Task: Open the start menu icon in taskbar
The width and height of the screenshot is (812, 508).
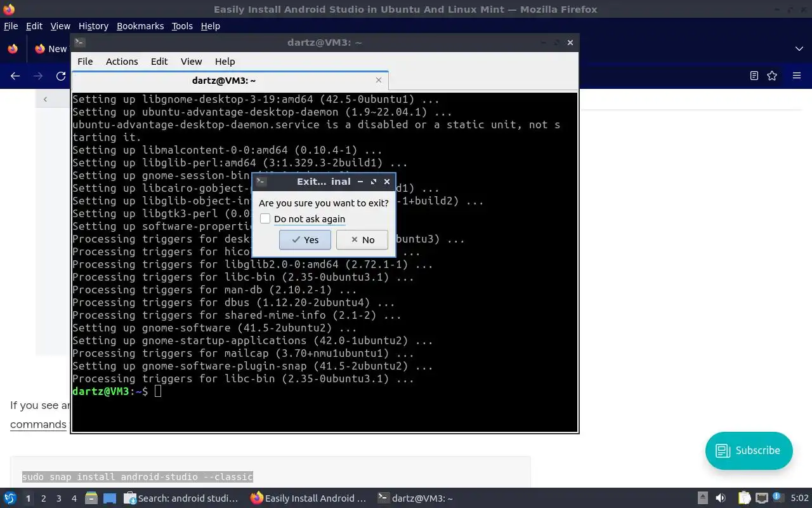Action: [x=10, y=498]
